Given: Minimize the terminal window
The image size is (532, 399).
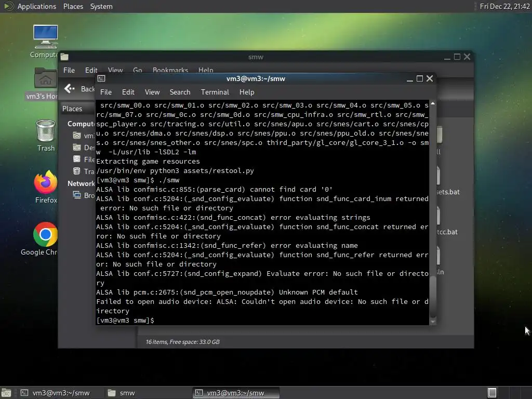Looking at the screenshot, I should tap(409, 79).
